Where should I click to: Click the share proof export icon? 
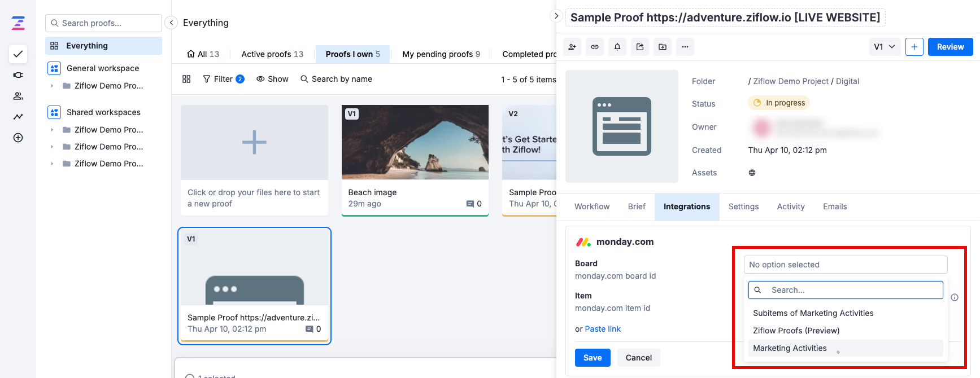pyautogui.click(x=640, y=47)
